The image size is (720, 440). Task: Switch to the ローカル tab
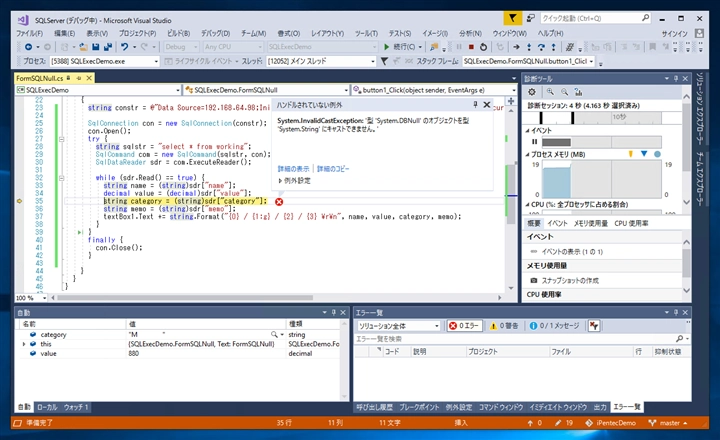pos(47,407)
